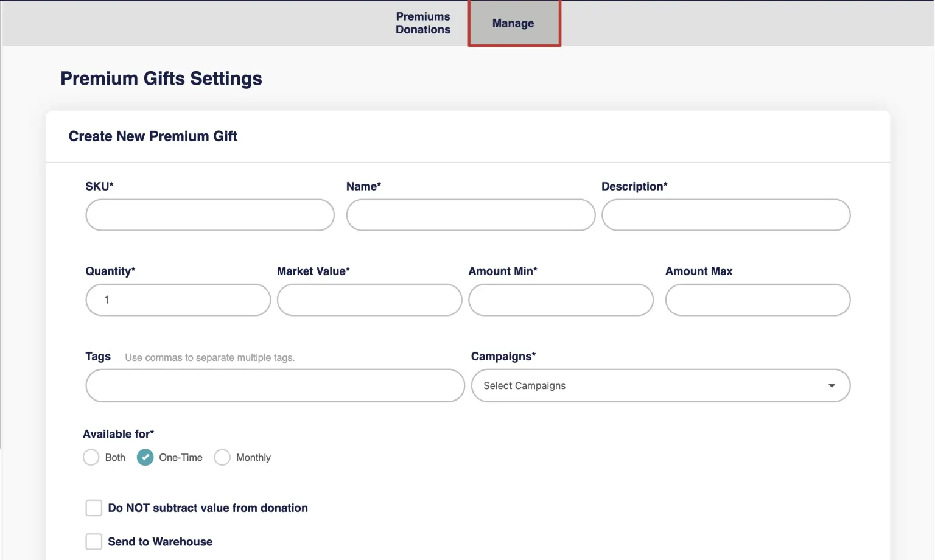Select the Amount Max input box

click(757, 300)
